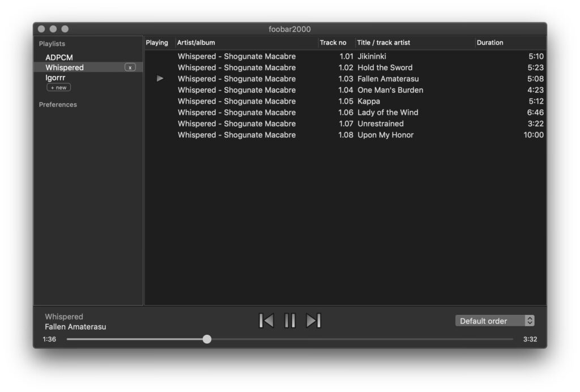Skip to next track button
The width and height of the screenshot is (580, 392).
(x=313, y=321)
